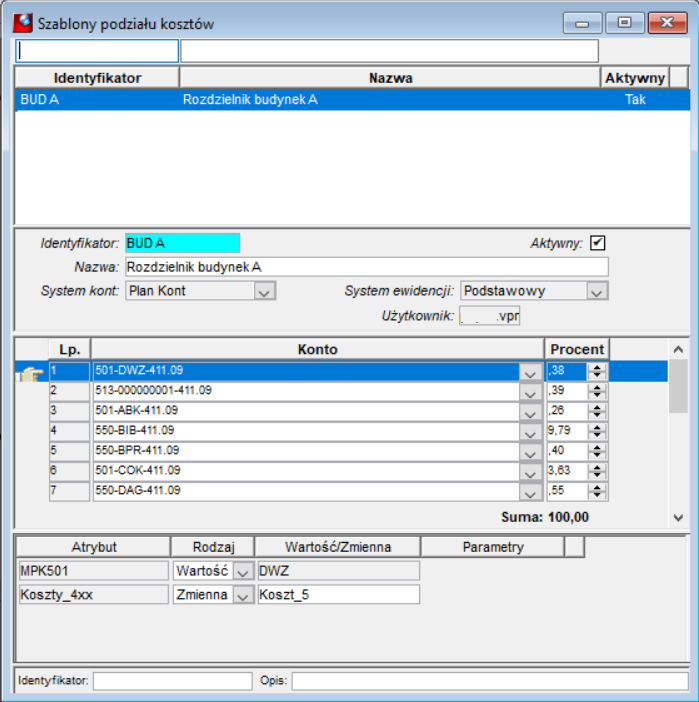
Task: Click the Koszt_5 value field
Action: 339,595
